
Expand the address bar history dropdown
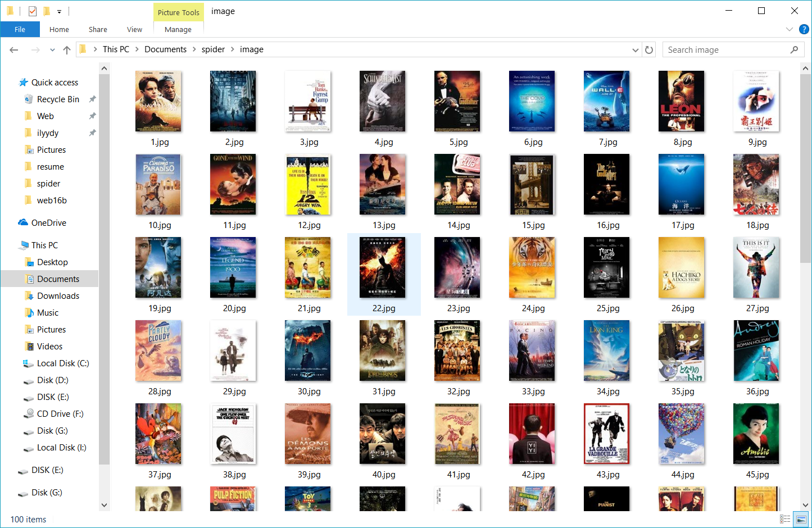636,50
